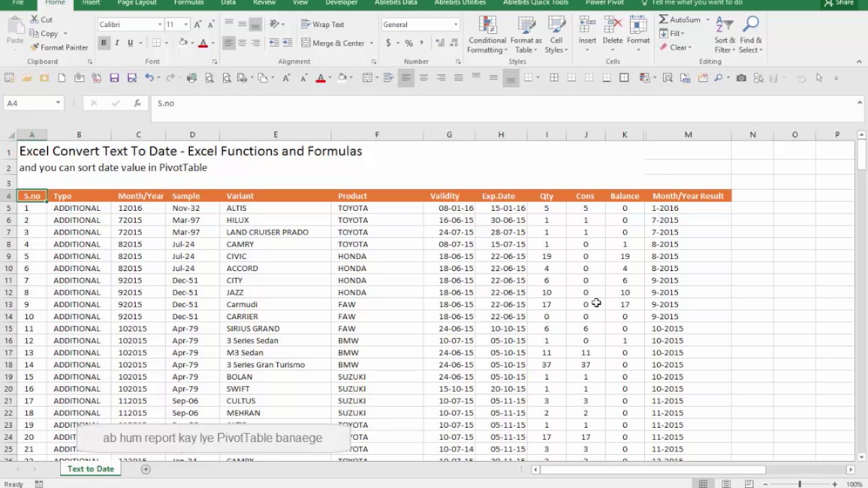Open the Insert ribbon tab
The height and width of the screenshot is (488, 868).
[x=91, y=3]
